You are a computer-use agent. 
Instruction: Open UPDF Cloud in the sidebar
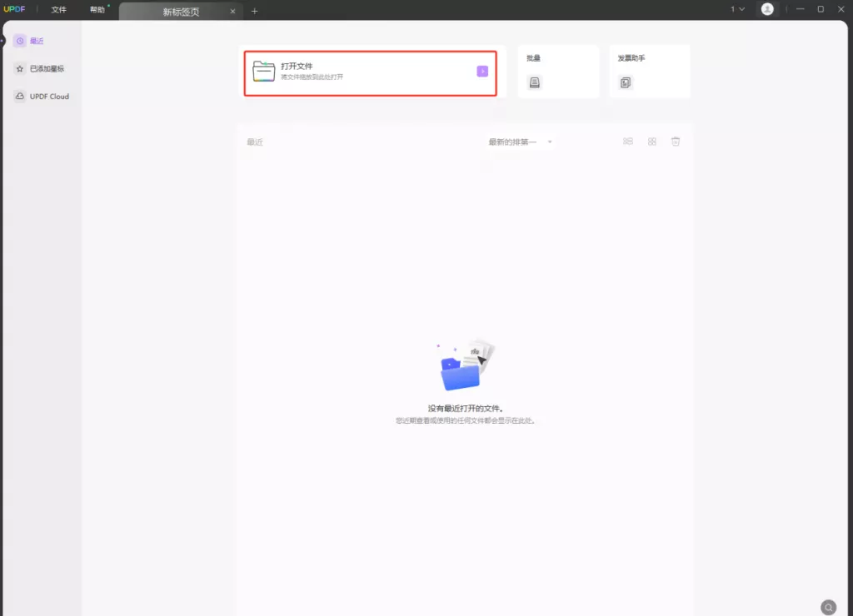[42, 97]
